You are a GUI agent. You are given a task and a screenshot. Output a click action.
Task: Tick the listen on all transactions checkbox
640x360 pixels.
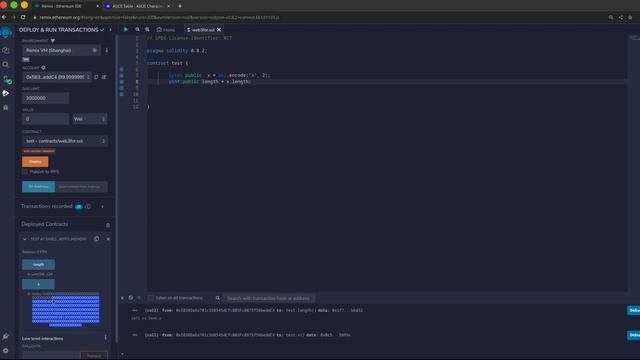coord(151,298)
